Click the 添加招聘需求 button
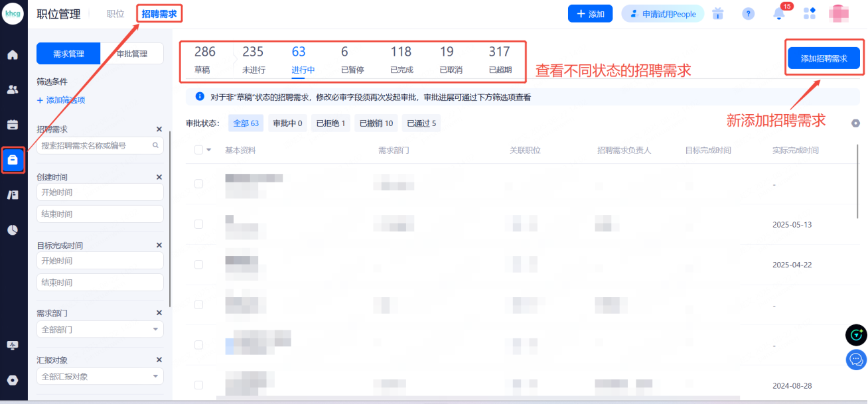Image resolution: width=868 pixels, height=404 pixels. click(824, 58)
